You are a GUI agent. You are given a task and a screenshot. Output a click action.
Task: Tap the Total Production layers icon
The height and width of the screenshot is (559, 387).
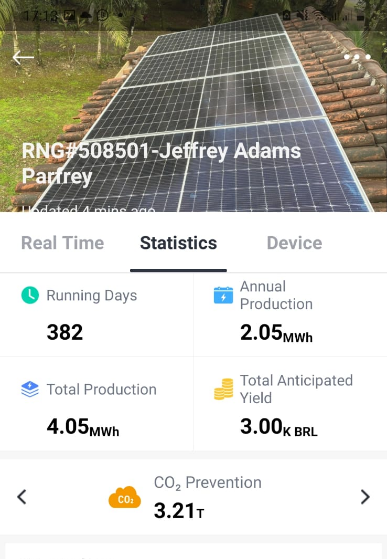[30, 389]
